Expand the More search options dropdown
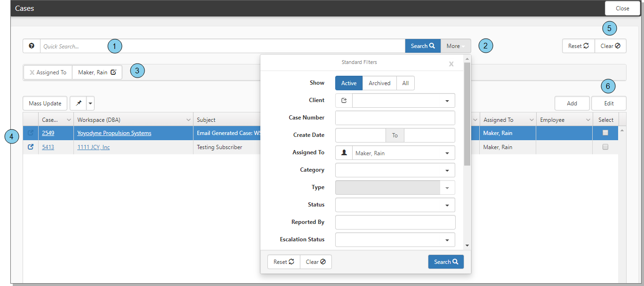The width and height of the screenshot is (644, 286). tap(455, 46)
